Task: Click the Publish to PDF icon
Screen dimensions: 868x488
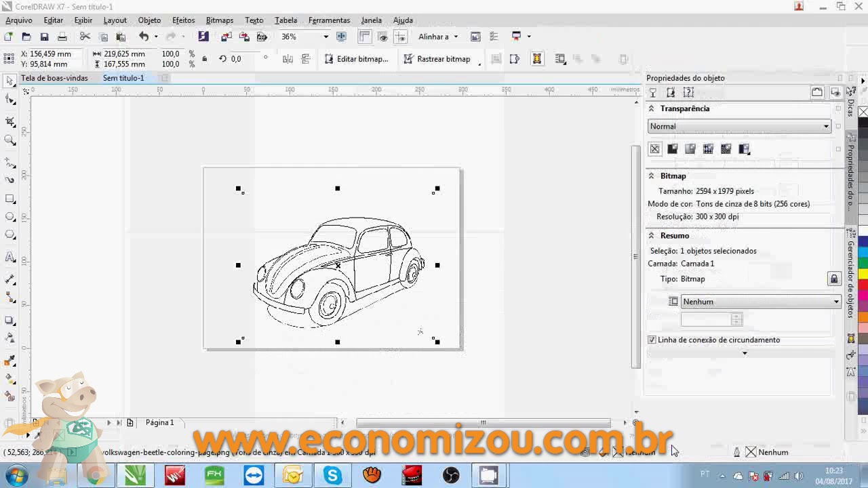Action: [x=262, y=37]
